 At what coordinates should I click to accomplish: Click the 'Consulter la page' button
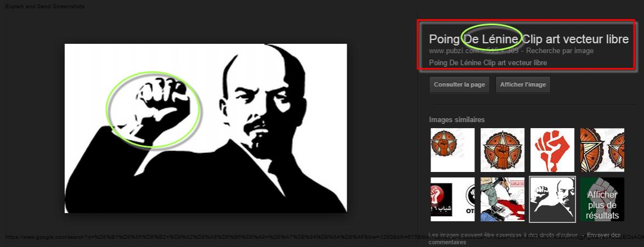(459, 84)
